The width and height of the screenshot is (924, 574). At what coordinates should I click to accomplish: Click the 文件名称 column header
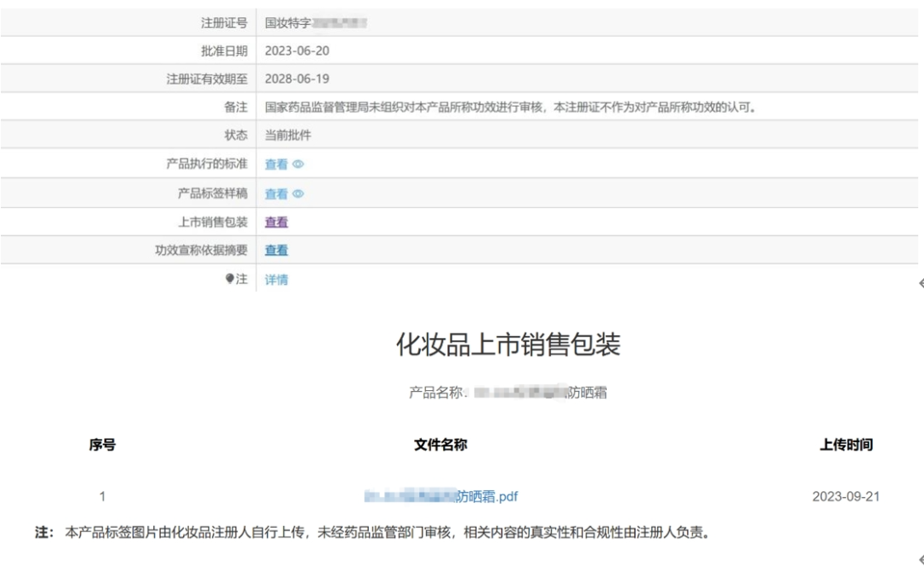[441, 444]
